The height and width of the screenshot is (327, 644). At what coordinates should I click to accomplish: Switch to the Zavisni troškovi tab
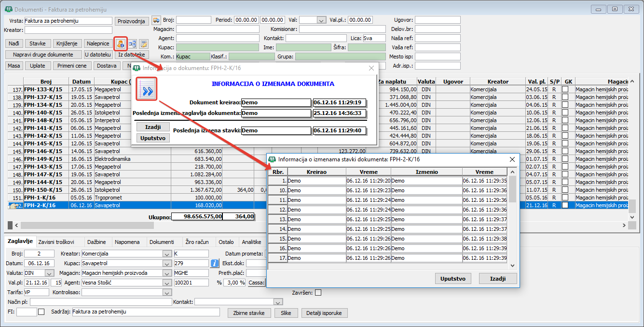(56, 242)
